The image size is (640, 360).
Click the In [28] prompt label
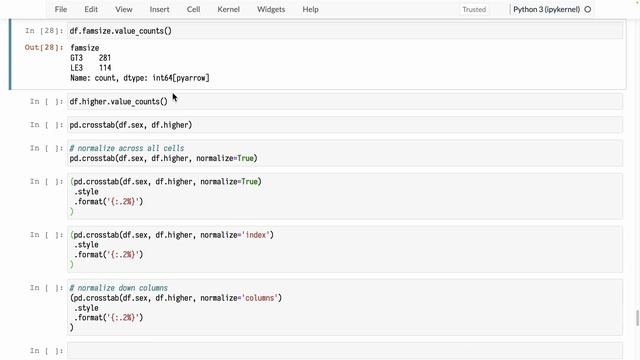click(44, 31)
